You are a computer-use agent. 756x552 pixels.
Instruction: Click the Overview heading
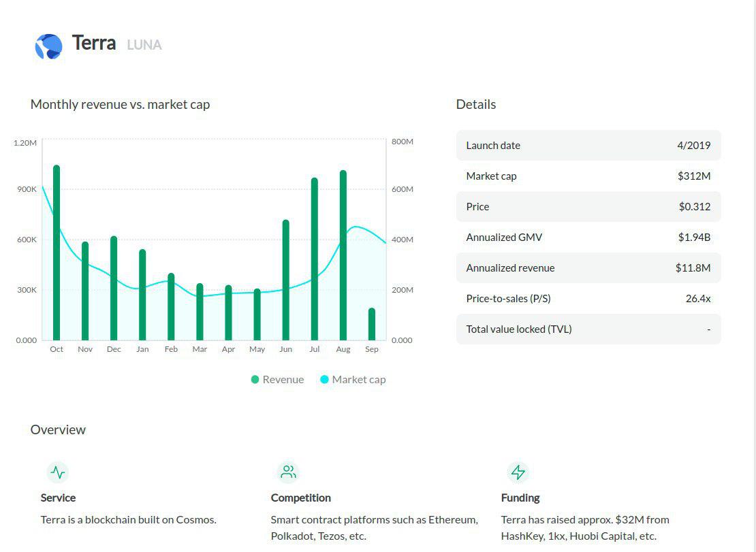coord(58,429)
